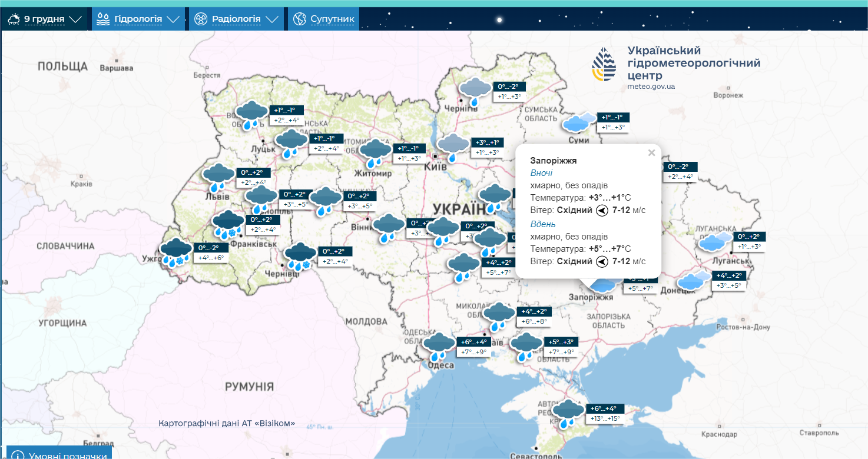Open the sleet cloud icon at Ужгород
This screenshot has height=459, width=868.
pos(175,252)
